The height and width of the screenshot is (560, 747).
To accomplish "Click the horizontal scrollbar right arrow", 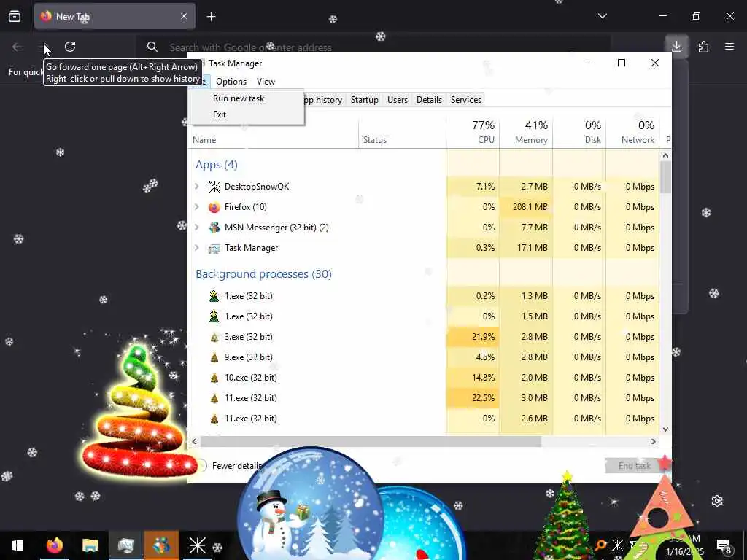I will coord(653,442).
